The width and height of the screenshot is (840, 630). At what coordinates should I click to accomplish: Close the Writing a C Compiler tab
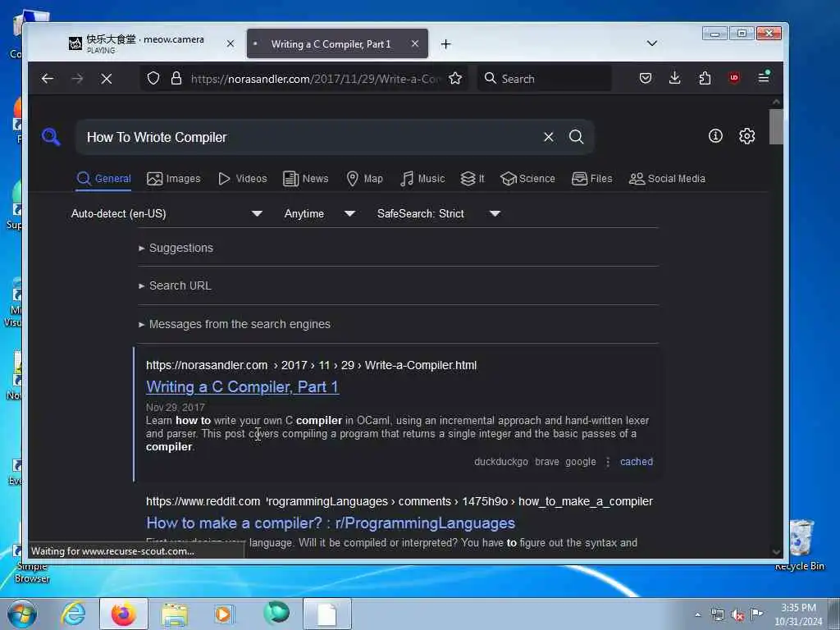414,44
